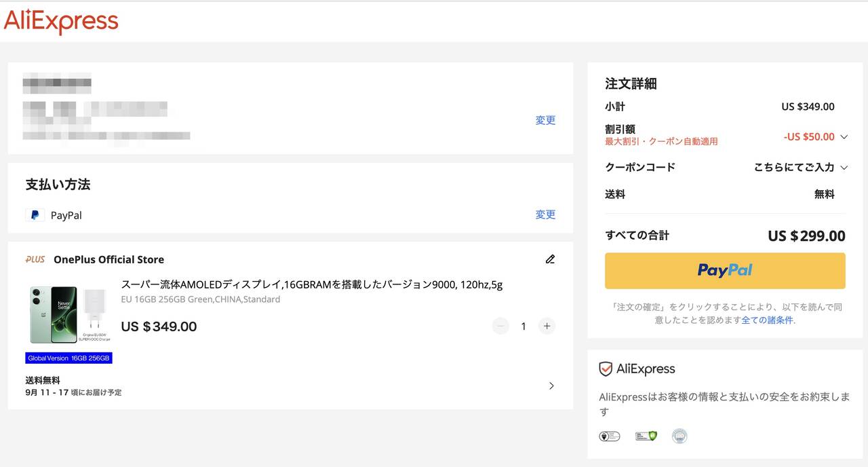This screenshot has height=467, width=868.
Task: Click the AliExpress logo in header
Action: (x=61, y=22)
